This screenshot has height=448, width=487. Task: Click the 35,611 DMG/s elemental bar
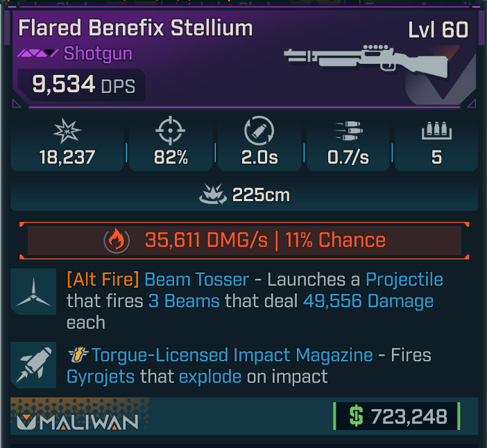click(x=244, y=241)
